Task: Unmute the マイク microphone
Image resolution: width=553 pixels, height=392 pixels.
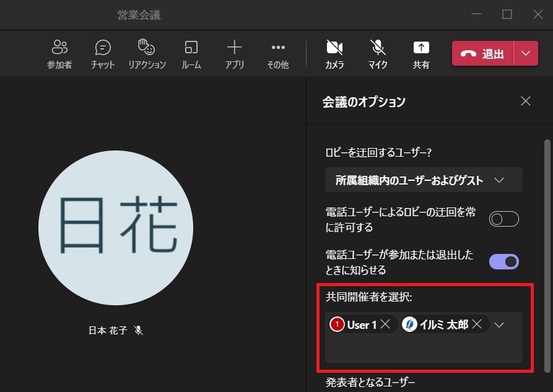Action: click(x=378, y=54)
